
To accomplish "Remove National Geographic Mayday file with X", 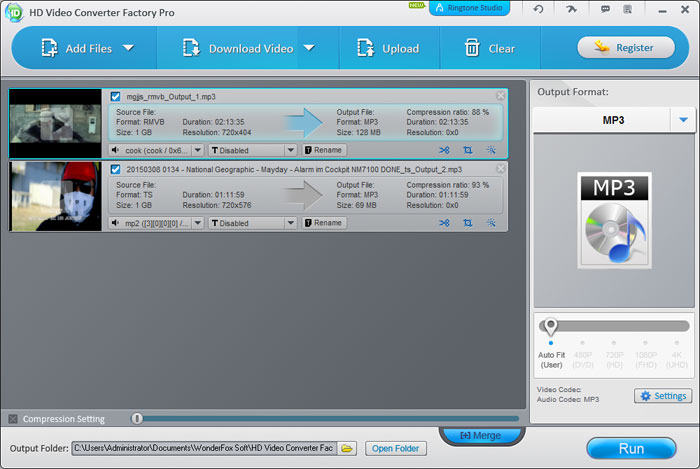I will click(500, 168).
